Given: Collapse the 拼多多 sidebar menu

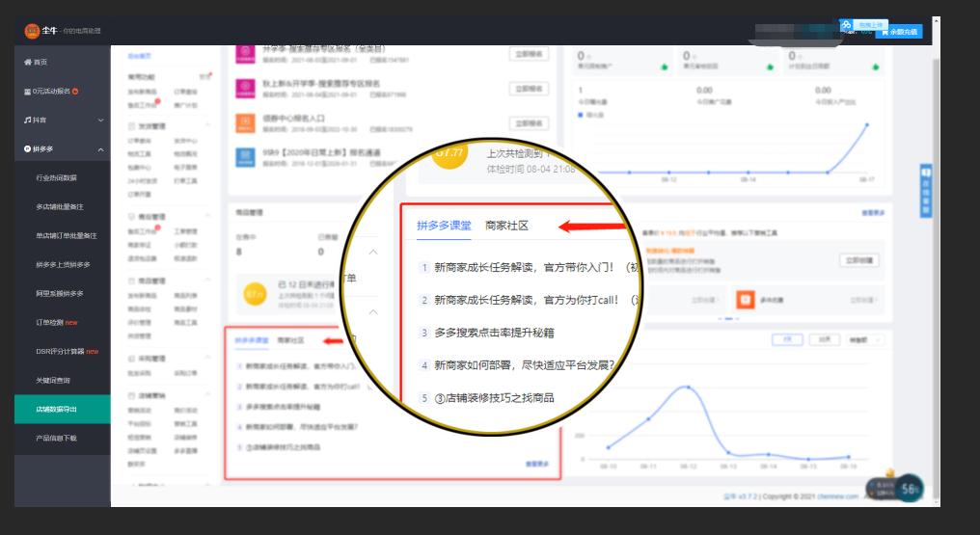Looking at the screenshot, I should [x=100, y=149].
